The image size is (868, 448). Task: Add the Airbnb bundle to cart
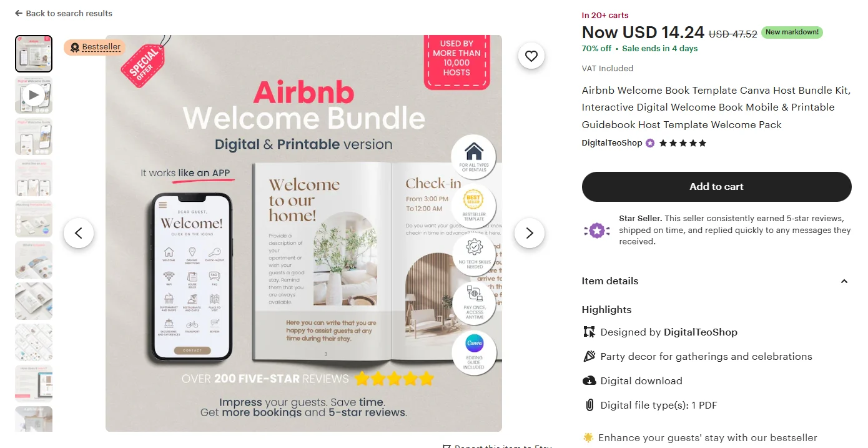pos(716,187)
